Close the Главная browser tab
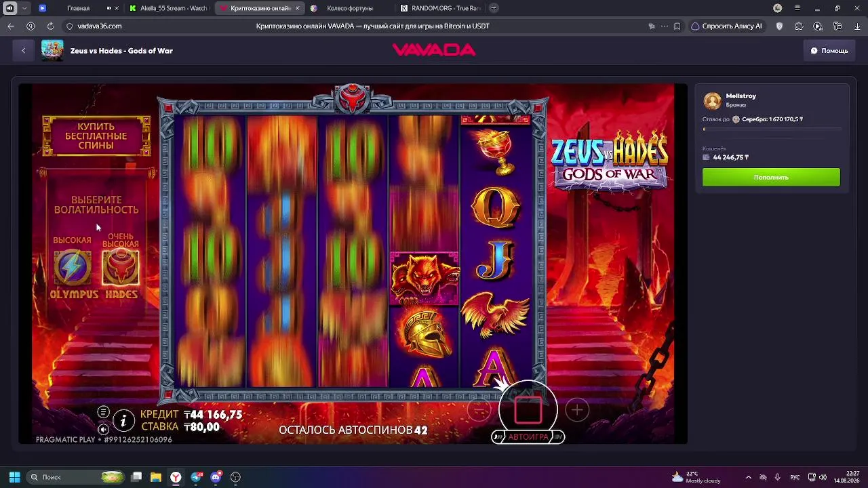Screen dimensions: 868x488 [117, 8]
